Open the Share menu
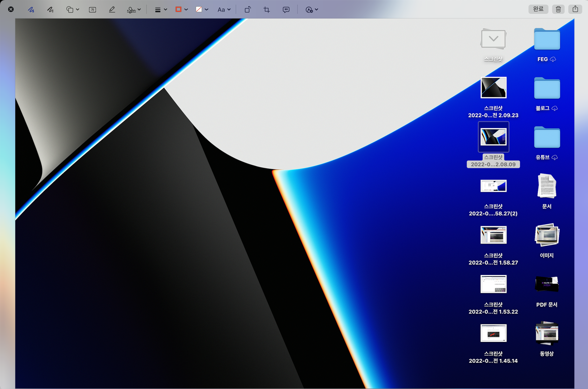This screenshot has width=588, height=389. [x=575, y=9]
